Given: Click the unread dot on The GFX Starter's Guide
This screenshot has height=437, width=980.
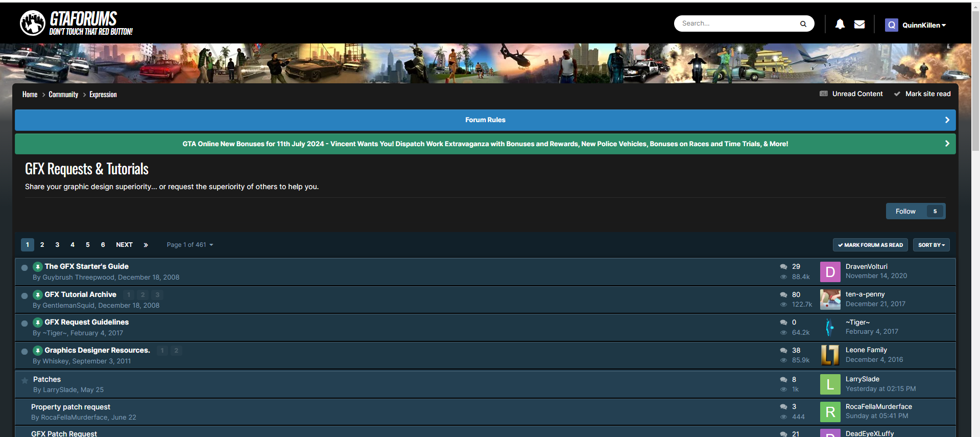Looking at the screenshot, I should point(24,268).
